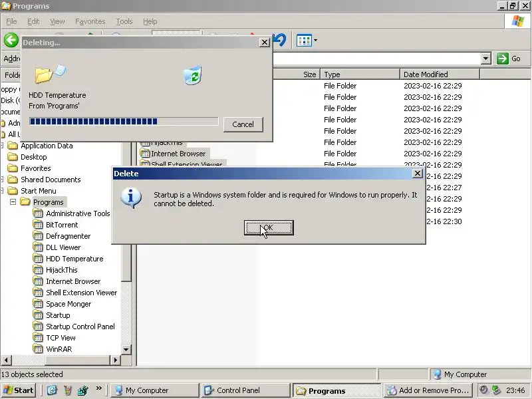Click the deletion progress bar

click(124, 122)
